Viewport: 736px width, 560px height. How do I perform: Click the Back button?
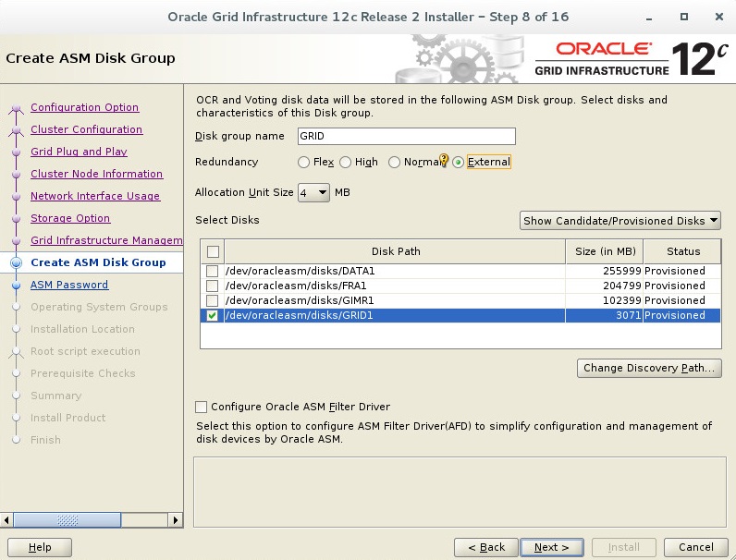486,547
